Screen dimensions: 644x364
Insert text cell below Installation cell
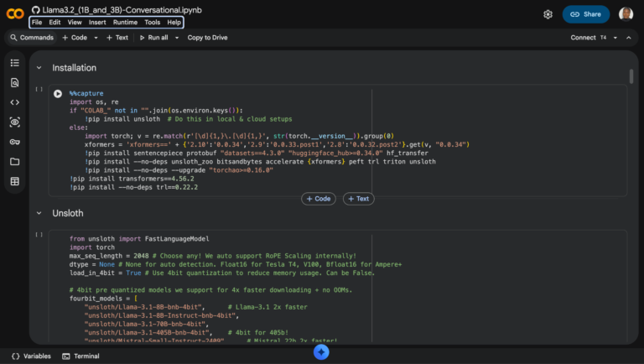point(359,199)
